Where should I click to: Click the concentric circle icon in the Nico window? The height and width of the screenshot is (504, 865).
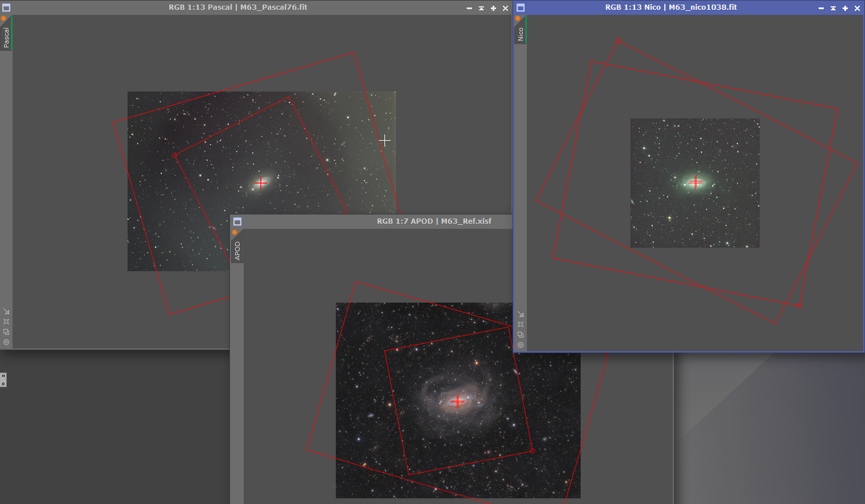click(x=521, y=345)
